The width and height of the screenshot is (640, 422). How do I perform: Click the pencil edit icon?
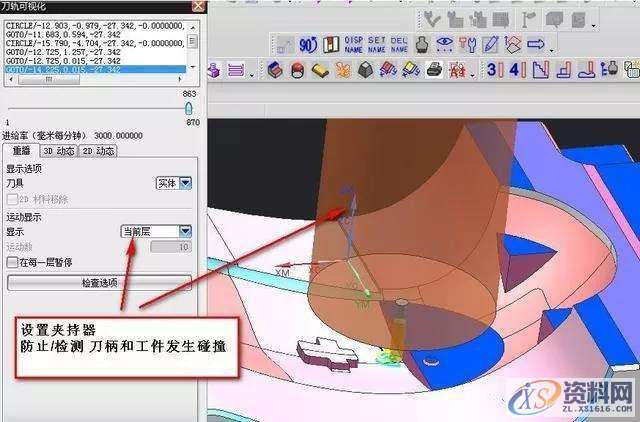490,44
